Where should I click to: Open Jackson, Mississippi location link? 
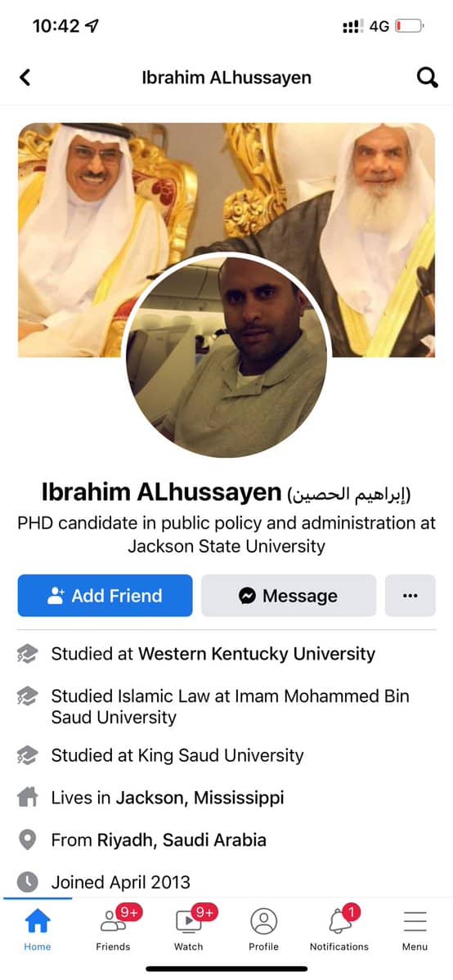click(x=200, y=798)
